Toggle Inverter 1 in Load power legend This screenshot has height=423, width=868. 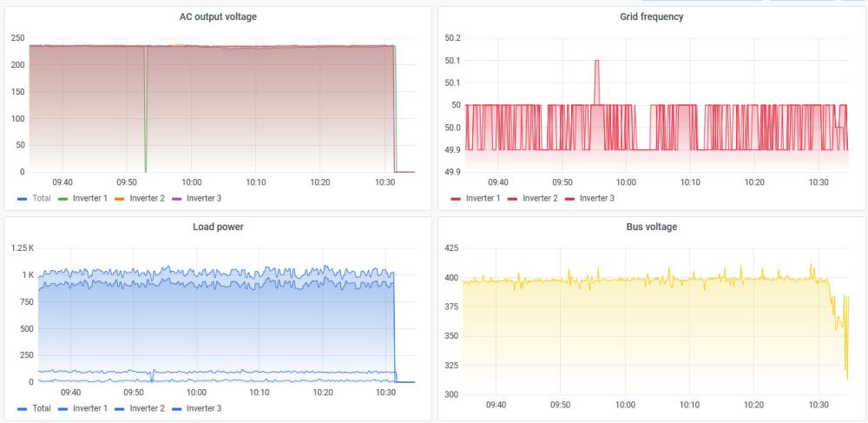coord(90,408)
